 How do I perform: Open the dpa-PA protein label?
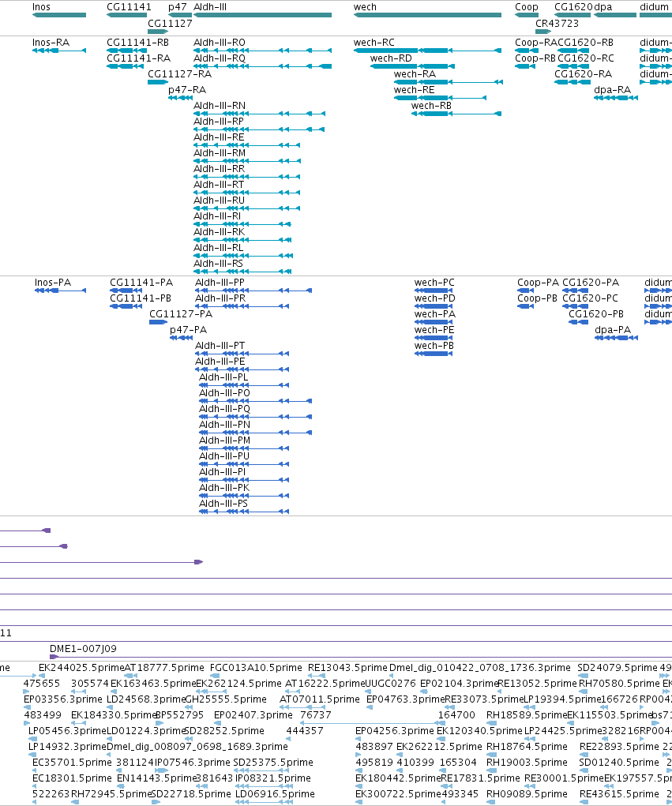point(613,330)
